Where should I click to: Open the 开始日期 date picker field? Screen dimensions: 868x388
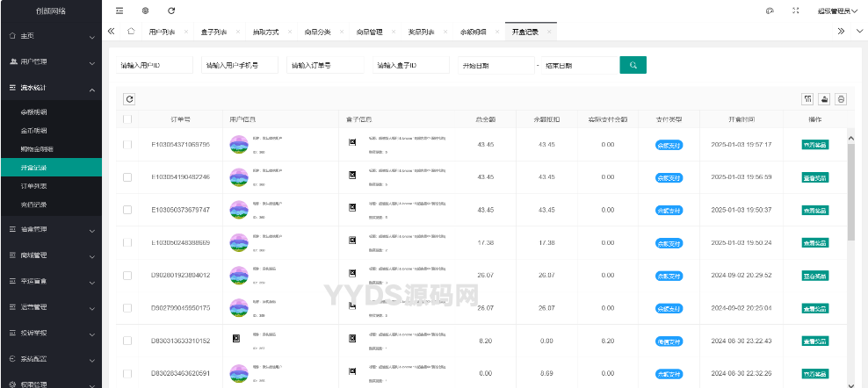[496, 65]
